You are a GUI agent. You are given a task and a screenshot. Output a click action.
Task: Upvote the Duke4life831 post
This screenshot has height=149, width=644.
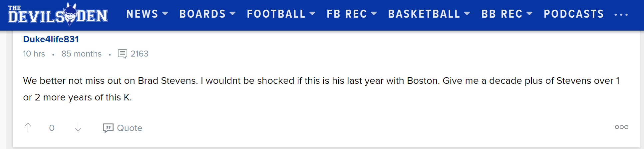pos(28,127)
